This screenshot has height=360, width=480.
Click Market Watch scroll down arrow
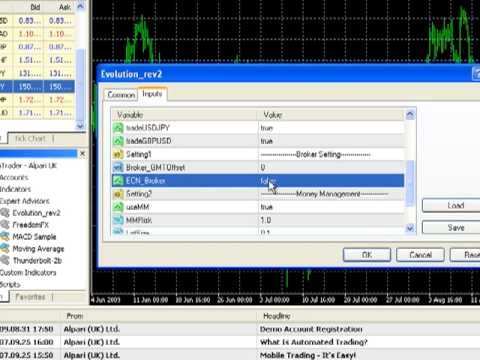pos(80,126)
